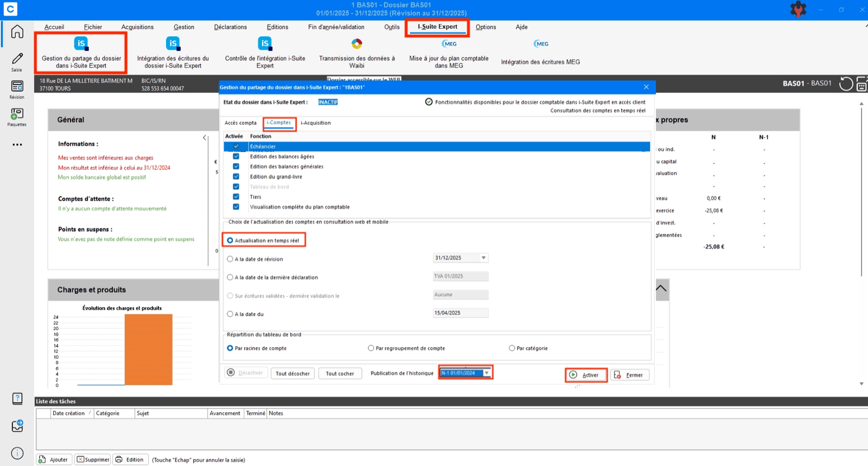Image resolution: width=868 pixels, height=466 pixels.
Task: Close the Gestion du partage dialog
Action: [x=646, y=87]
